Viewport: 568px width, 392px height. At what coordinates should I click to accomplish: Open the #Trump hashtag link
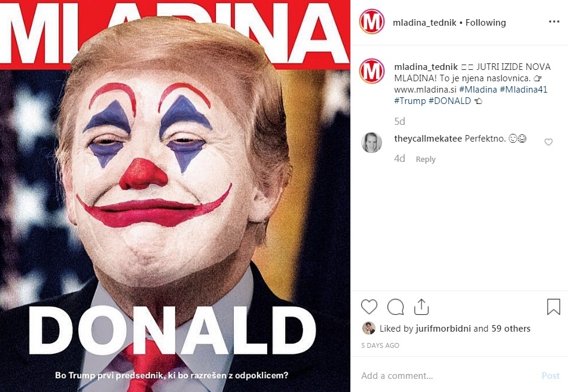410,101
